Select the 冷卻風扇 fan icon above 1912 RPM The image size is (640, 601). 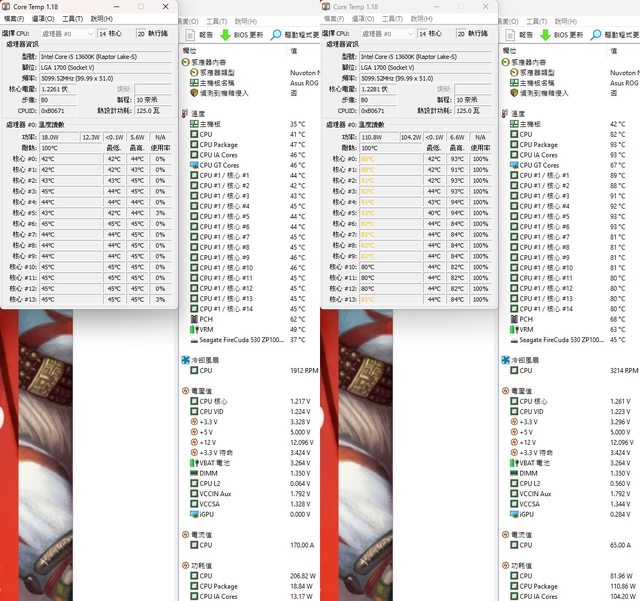tap(187, 359)
